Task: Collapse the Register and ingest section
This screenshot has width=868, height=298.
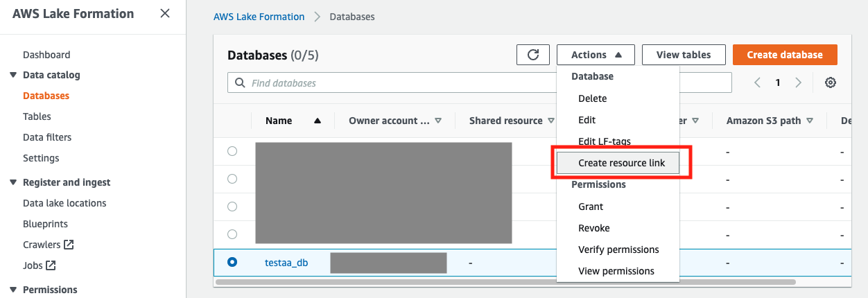Action: (13, 182)
